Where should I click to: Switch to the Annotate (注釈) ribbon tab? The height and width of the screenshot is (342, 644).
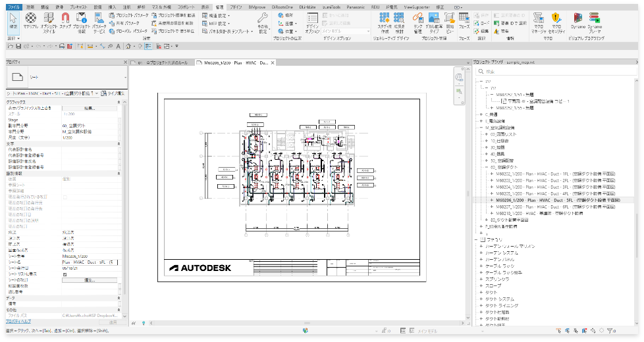point(127,7)
